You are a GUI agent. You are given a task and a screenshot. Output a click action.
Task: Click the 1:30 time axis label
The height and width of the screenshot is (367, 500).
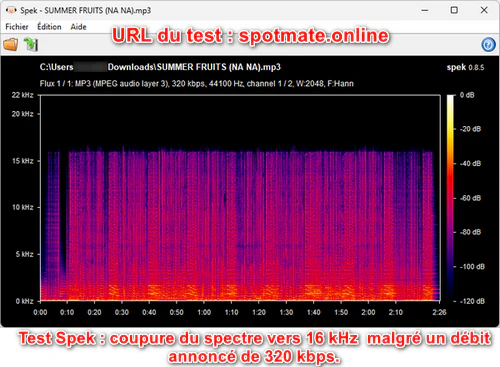pyautogui.click(x=286, y=312)
